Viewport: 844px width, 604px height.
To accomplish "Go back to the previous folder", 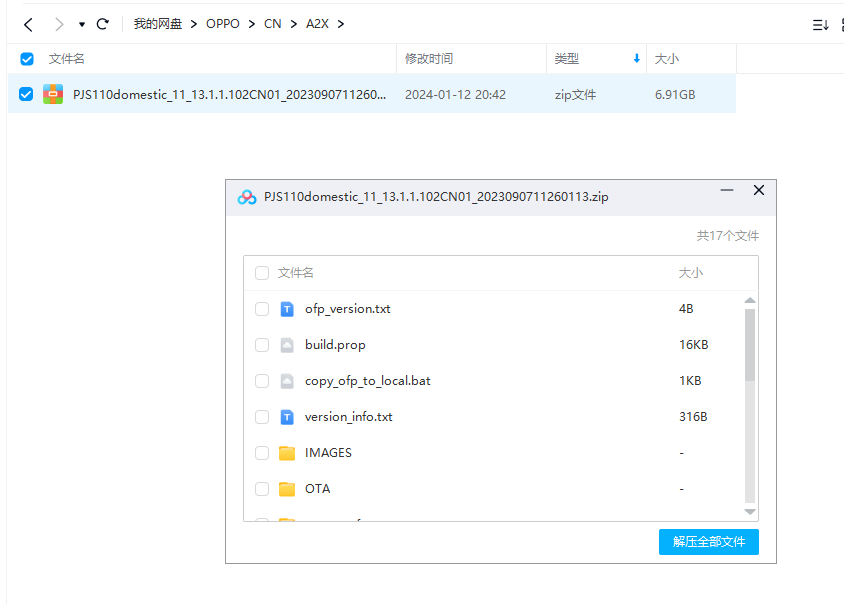I will (29, 24).
